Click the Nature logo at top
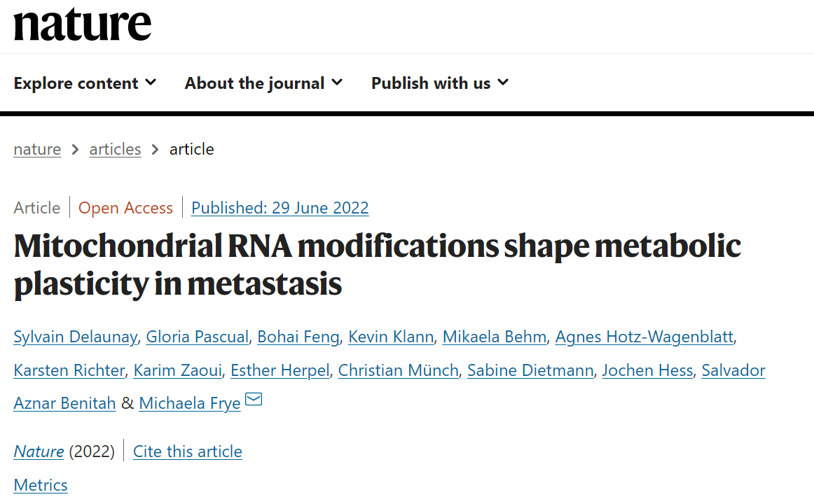 click(x=83, y=24)
